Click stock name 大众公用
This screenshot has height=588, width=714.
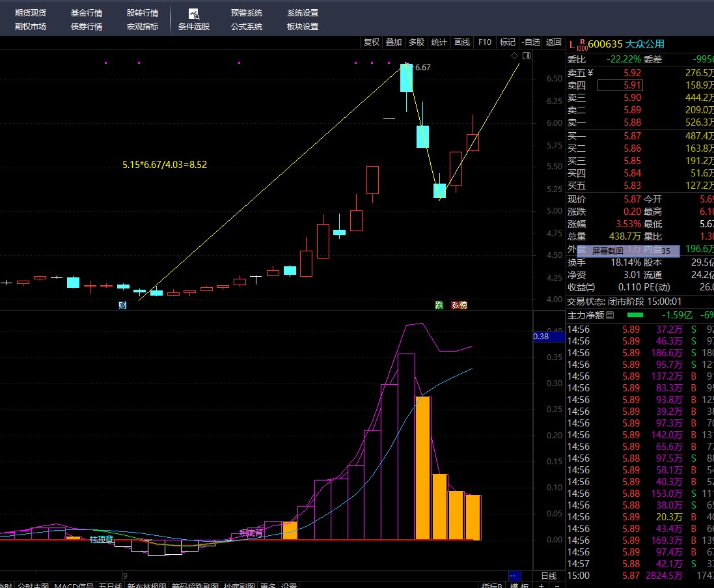(x=645, y=44)
